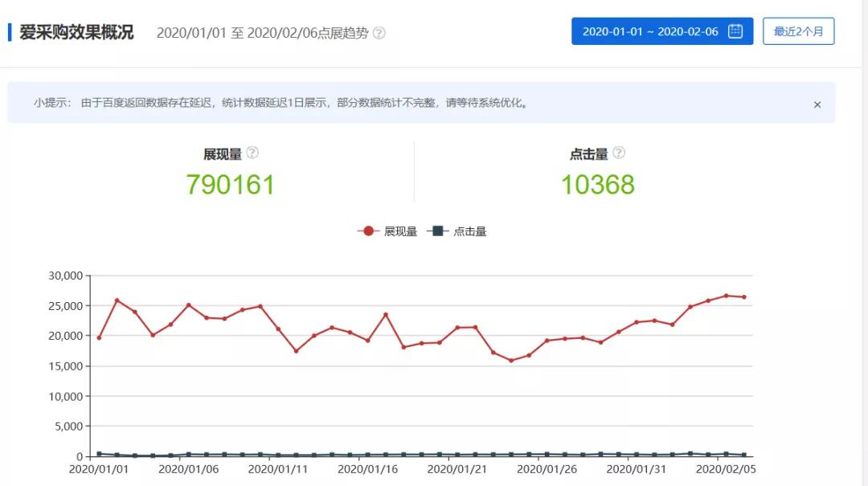The width and height of the screenshot is (868, 486).
Task: Click the 2020/01/21 x-axis label
Action: 457,469
